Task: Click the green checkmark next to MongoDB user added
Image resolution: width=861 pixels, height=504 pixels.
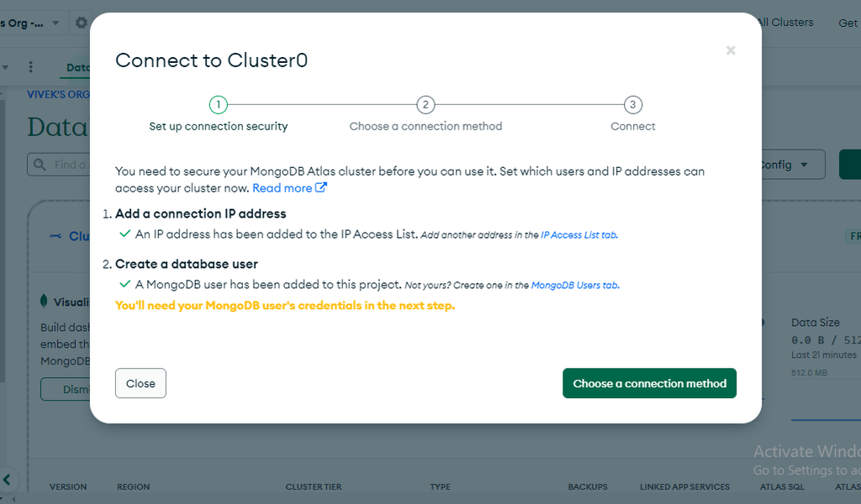Action: pos(124,284)
